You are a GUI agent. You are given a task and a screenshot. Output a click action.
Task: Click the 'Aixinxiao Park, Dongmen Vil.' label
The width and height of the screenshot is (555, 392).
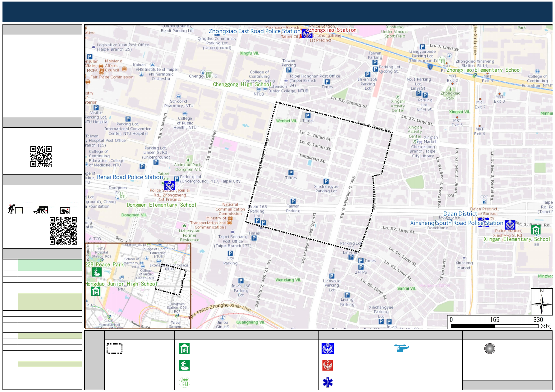(x=188, y=167)
